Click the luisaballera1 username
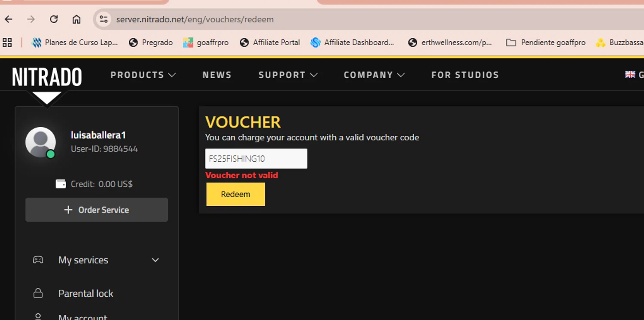Image resolution: width=644 pixels, height=320 pixels. click(x=98, y=135)
